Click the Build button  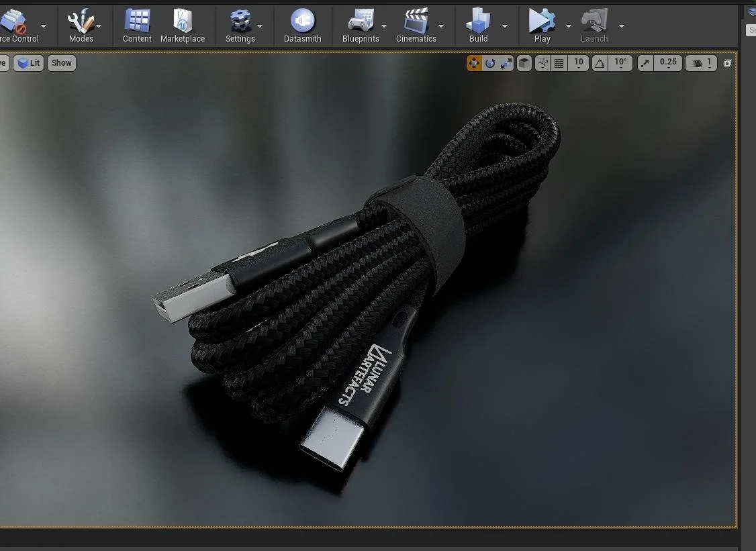(x=478, y=26)
